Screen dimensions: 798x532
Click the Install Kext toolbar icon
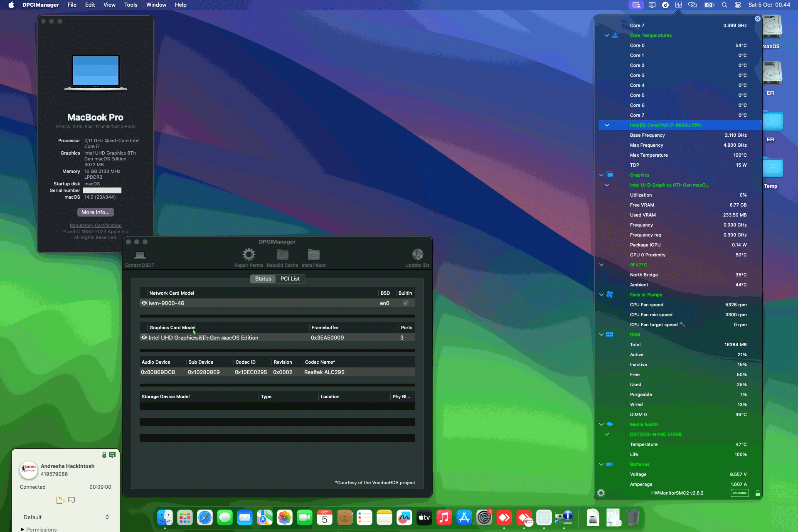(313, 254)
